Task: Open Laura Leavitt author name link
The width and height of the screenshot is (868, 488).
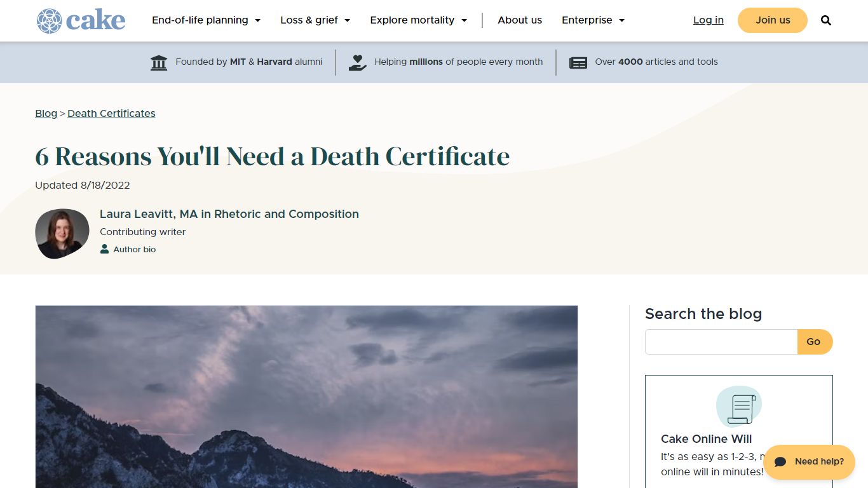Action: click(x=229, y=214)
